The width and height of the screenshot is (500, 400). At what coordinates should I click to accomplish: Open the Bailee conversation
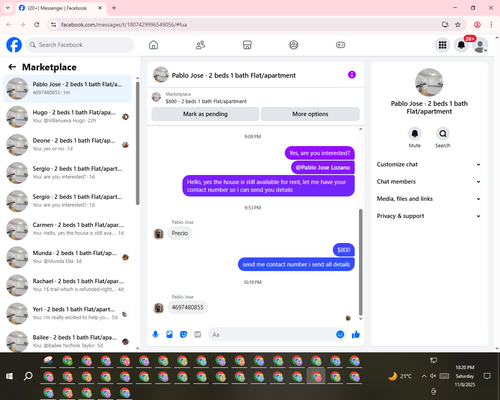click(67, 341)
